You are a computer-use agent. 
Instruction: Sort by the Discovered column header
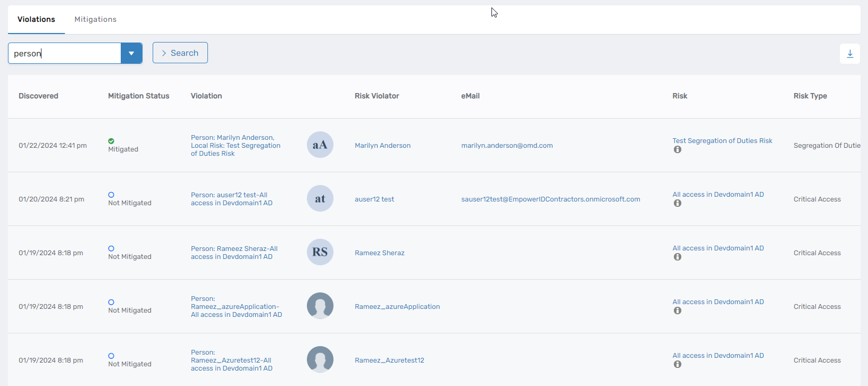tap(38, 96)
